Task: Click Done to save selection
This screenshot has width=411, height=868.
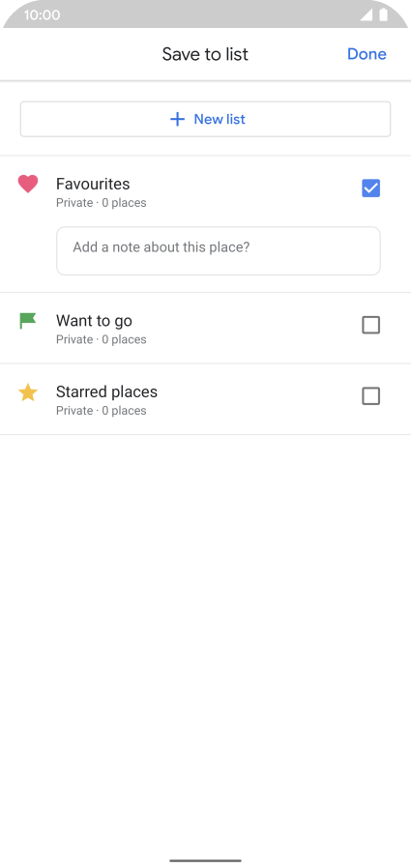Action: click(x=367, y=54)
